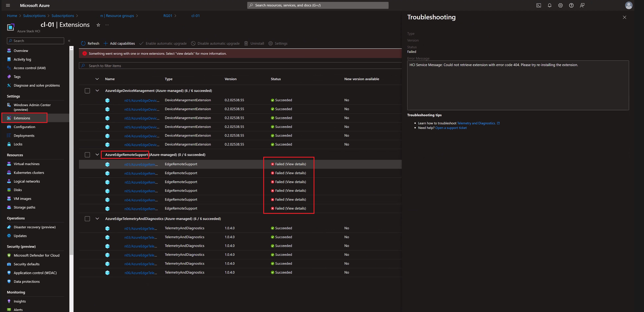The width and height of the screenshot is (644, 312).
Task: Check the AzureEdgeTelemetryAndDiagnostics group checkbox
Action: (x=87, y=218)
